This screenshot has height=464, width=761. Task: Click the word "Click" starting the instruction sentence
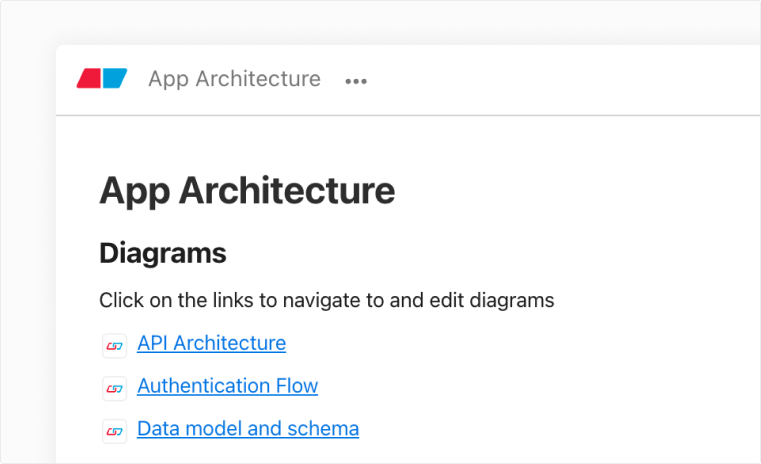120,300
